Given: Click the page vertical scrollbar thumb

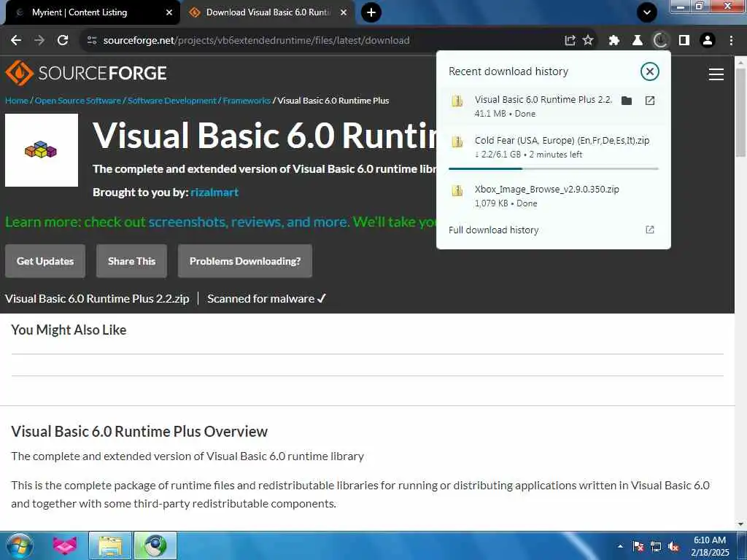Looking at the screenshot, I should coord(740,112).
